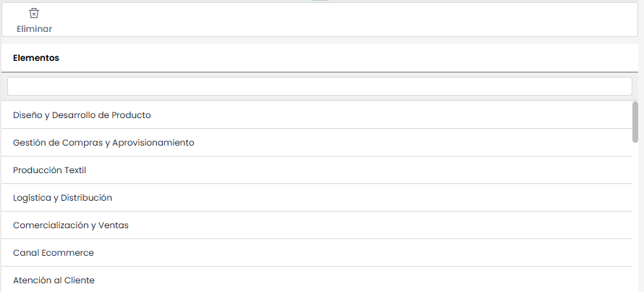Pick the customer service row
644x292 pixels.
(x=54, y=280)
